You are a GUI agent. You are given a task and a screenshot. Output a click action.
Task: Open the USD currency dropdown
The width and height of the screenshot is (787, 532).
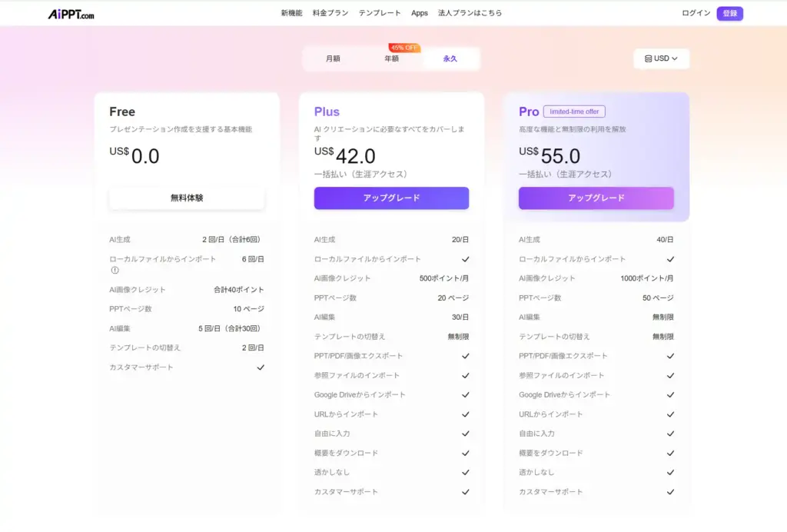[661, 58]
